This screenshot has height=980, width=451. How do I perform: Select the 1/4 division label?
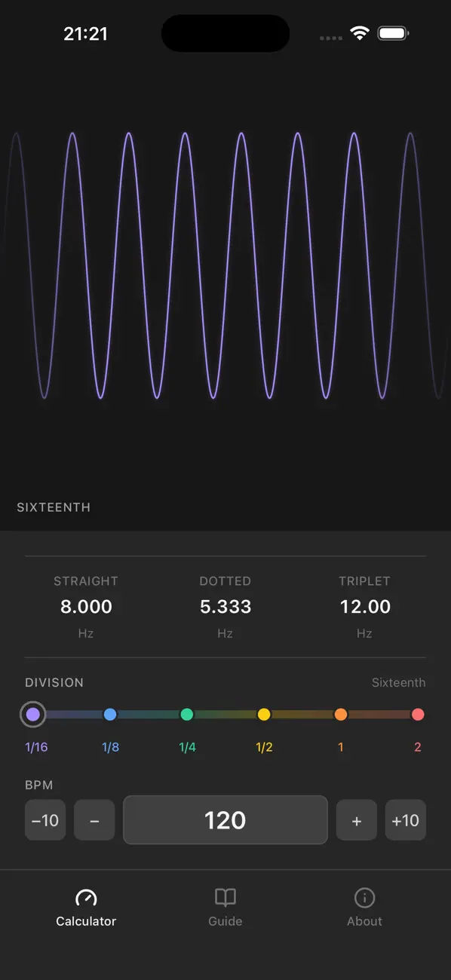[x=187, y=747]
